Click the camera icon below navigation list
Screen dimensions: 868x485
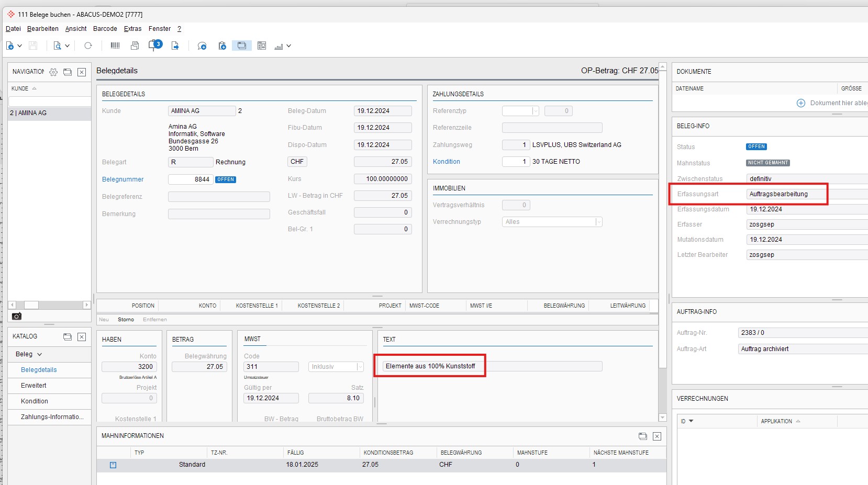click(17, 316)
